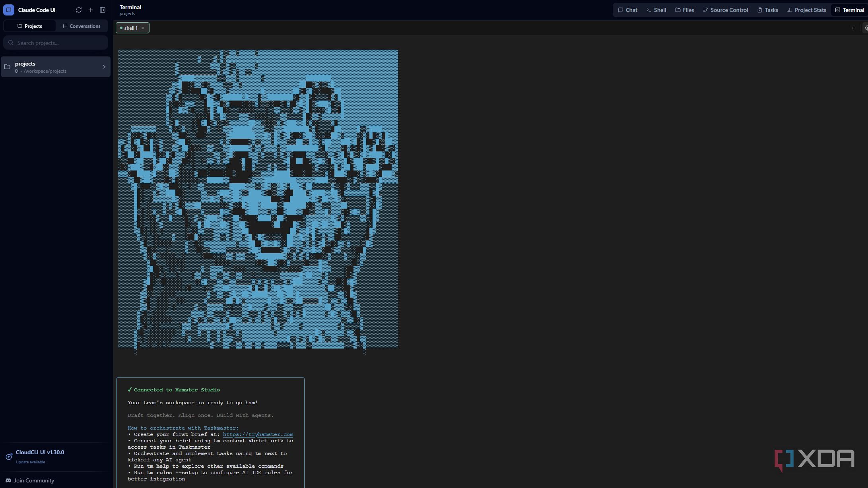Click the Update available text
868x488 pixels.
pyautogui.click(x=30, y=462)
